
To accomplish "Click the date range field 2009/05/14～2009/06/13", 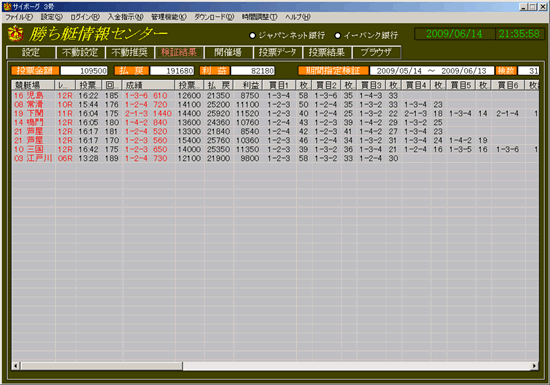I will point(432,71).
